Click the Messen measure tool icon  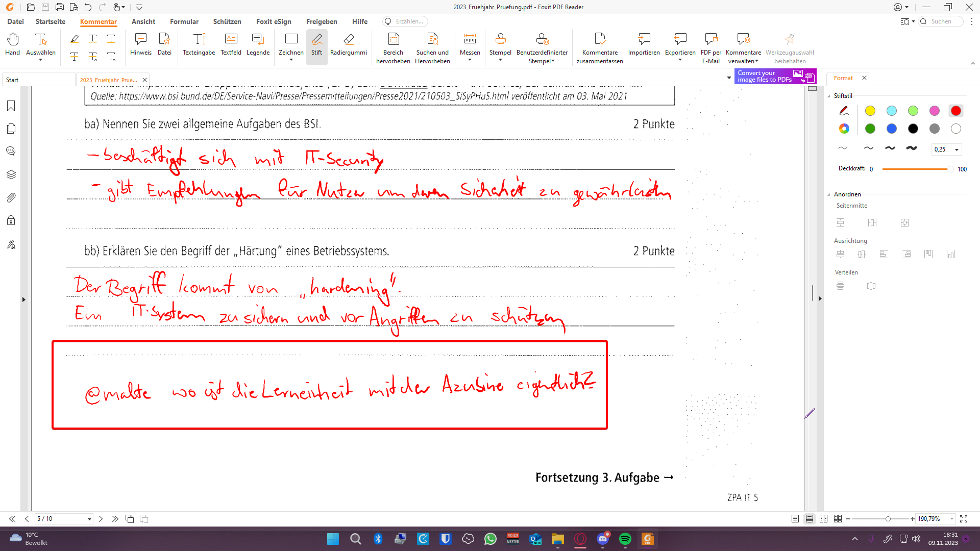470,40
